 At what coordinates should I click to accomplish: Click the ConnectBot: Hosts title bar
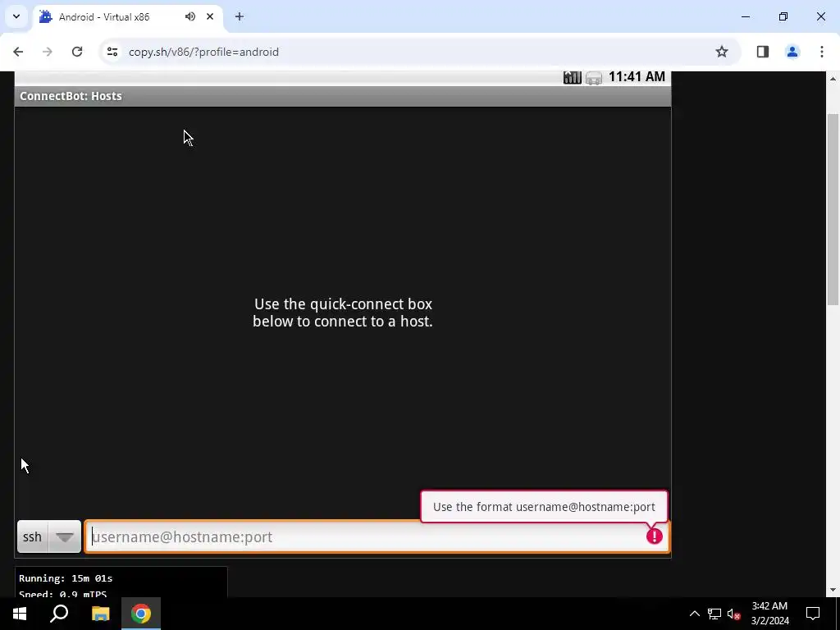[x=343, y=97]
